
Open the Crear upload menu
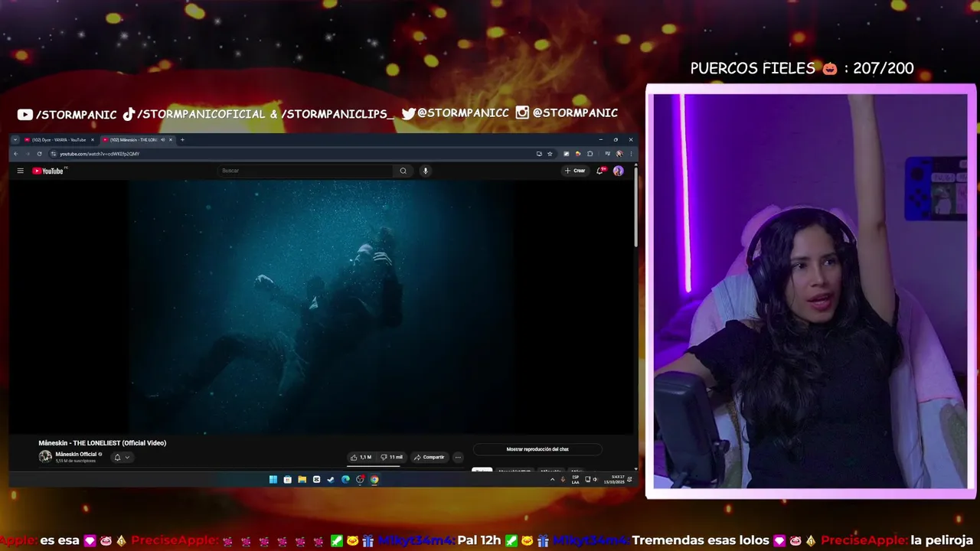click(575, 171)
